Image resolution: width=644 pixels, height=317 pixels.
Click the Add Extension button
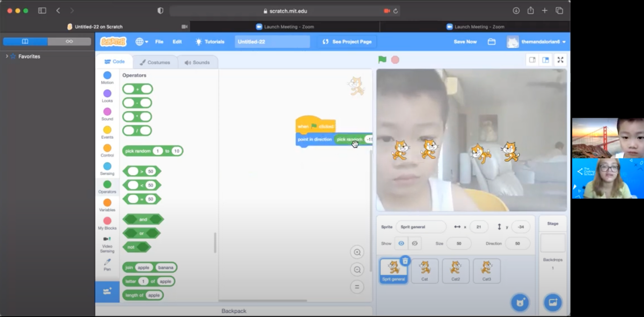coord(107,292)
